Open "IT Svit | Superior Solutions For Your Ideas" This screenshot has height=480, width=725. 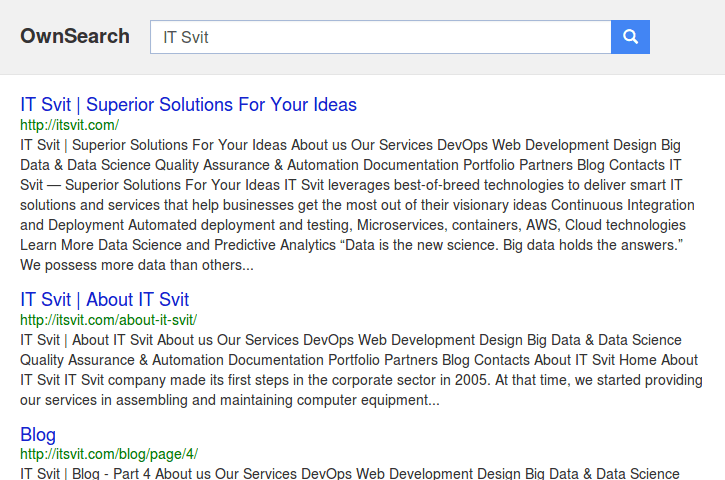188,105
